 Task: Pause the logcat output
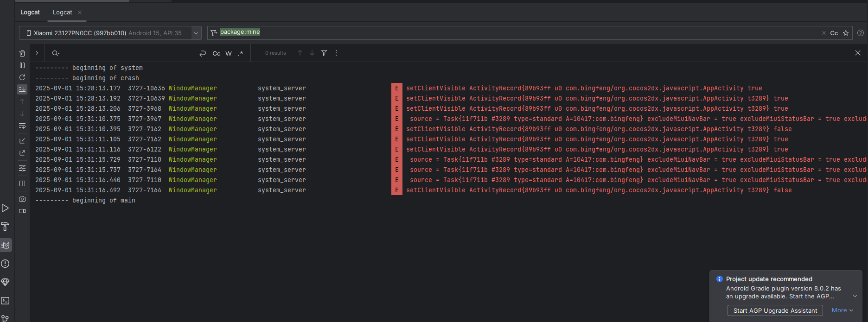[22, 65]
